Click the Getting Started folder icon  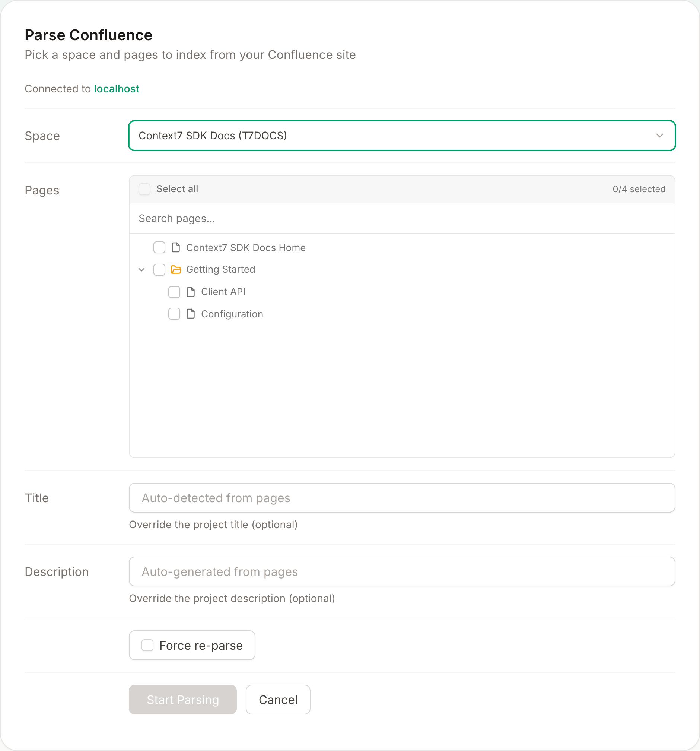tap(176, 269)
